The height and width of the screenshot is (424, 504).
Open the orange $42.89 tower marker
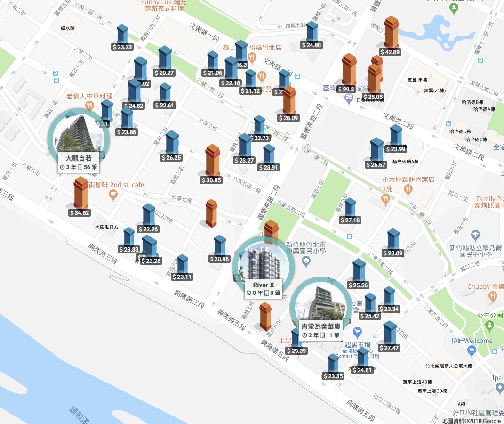[x=391, y=36]
